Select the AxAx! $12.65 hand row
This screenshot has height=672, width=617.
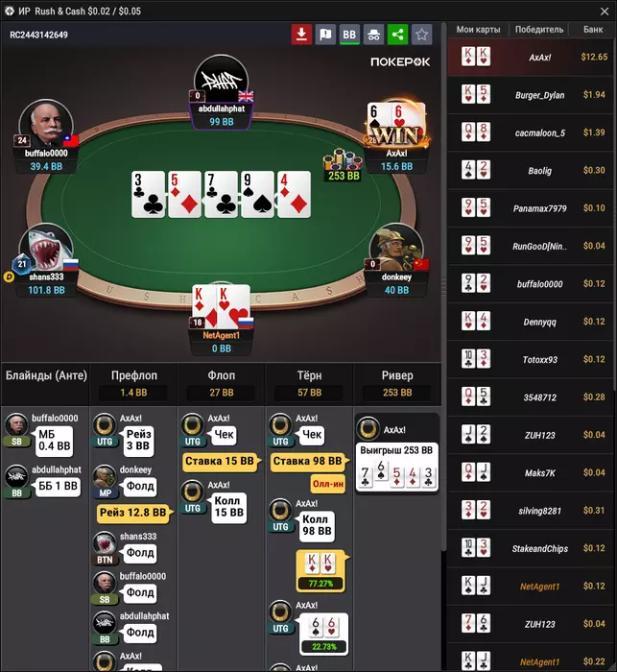pyautogui.click(x=531, y=57)
